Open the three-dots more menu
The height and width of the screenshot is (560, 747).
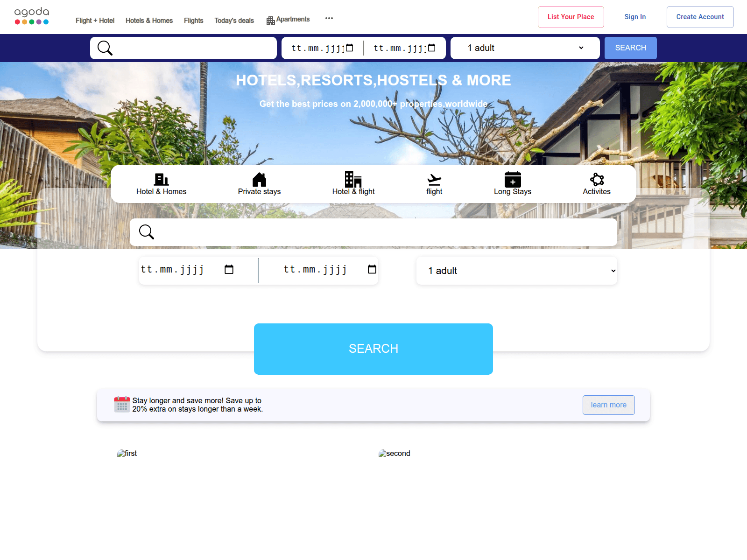pyautogui.click(x=329, y=18)
